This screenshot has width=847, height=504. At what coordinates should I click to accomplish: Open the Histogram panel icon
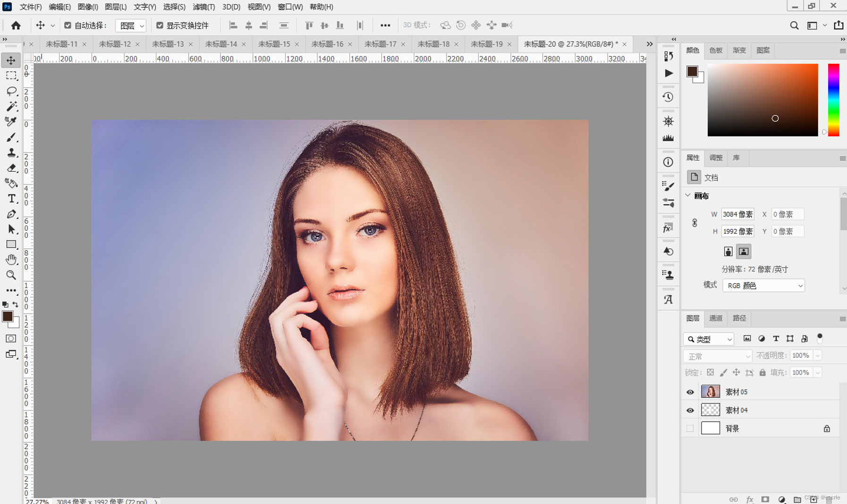point(668,138)
